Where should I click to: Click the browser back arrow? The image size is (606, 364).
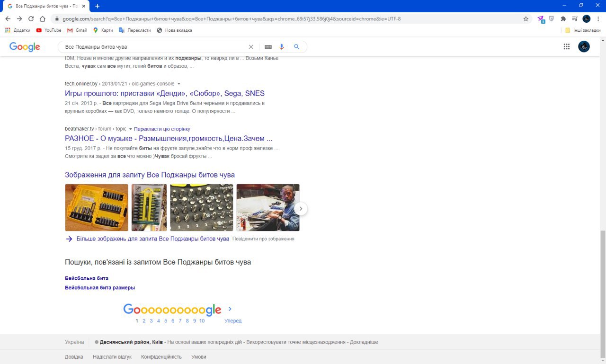tap(8, 19)
